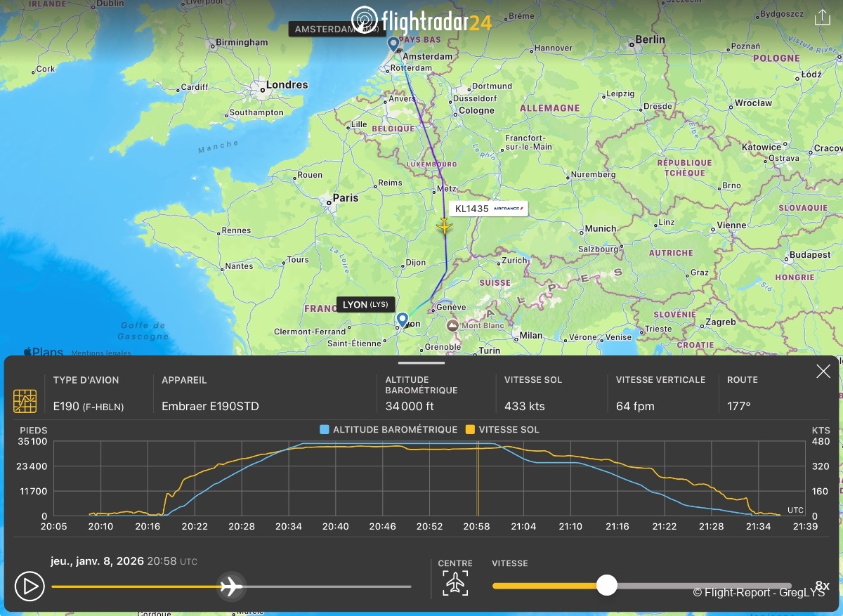Toggle Altitude Barométrique series in chart legend

click(x=388, y=429)
